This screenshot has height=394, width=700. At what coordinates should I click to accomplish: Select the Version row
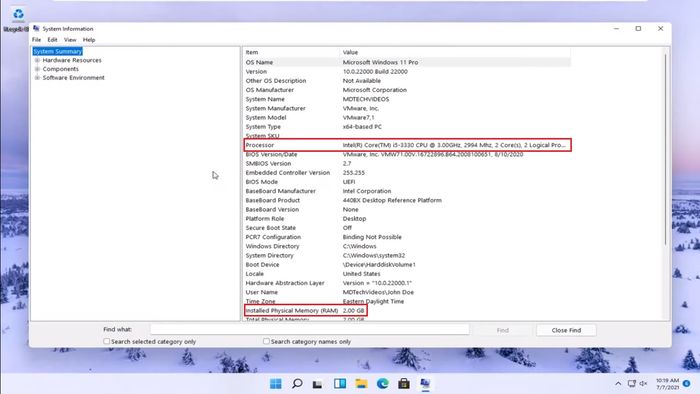(407, 71)
